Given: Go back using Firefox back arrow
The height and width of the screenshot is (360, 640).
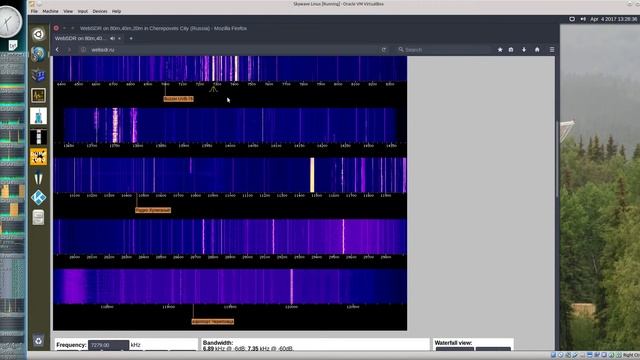Looking at the screenshot, I should (x=57, y=49).
